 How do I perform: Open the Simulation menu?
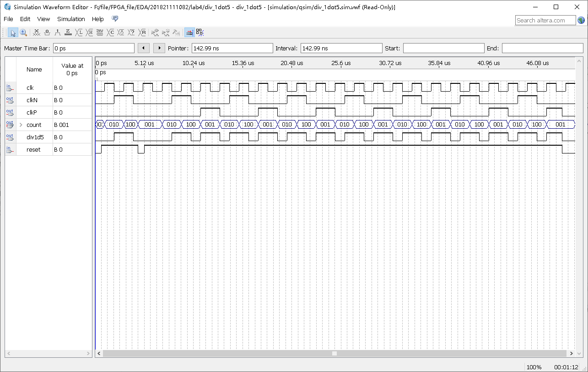pyautogui.click(x=71, y=19)
